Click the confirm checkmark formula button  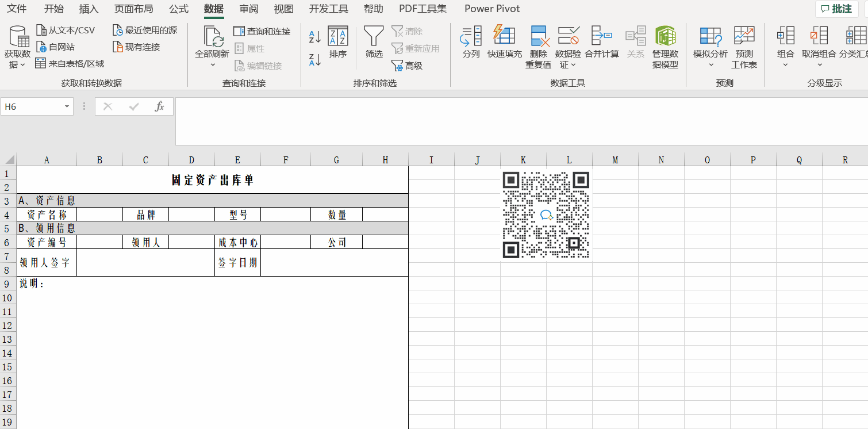click(135, 106)
